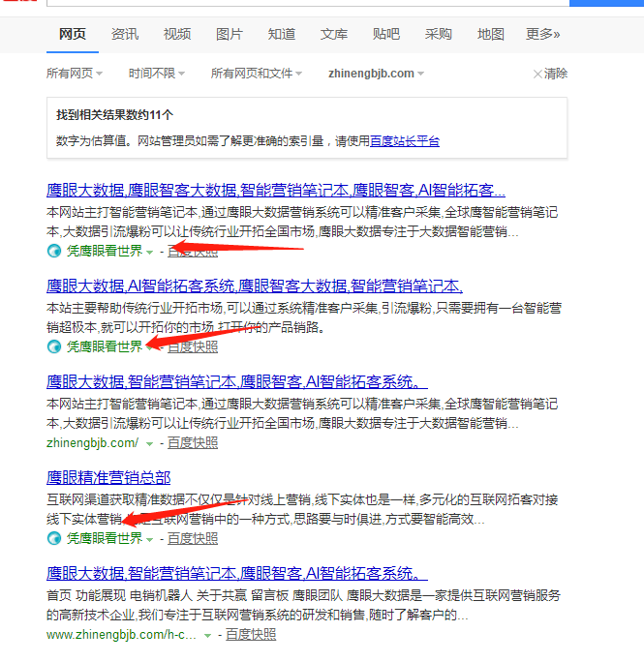The width and height of the screenshot is (644, 662).
Task: Open the 图片 tab
Action: [230, 34]
